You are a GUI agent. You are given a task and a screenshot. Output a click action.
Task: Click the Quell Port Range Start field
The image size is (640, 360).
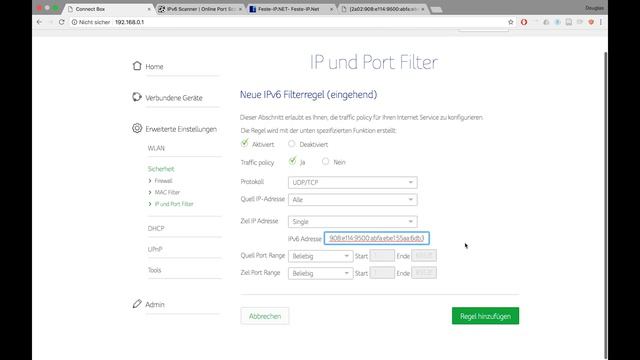pyautogui.click(x=382, y=256)
